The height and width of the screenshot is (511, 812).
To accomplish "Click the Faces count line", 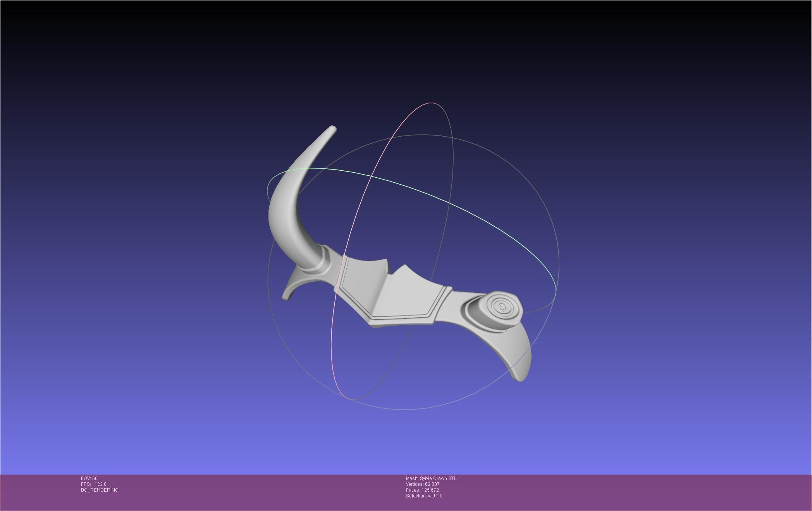I will click(422, 490).
